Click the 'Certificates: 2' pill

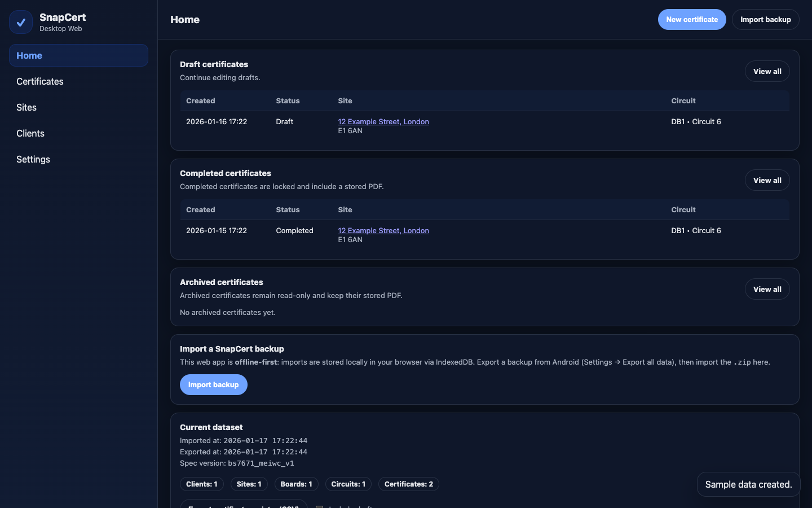click(409, 484)
